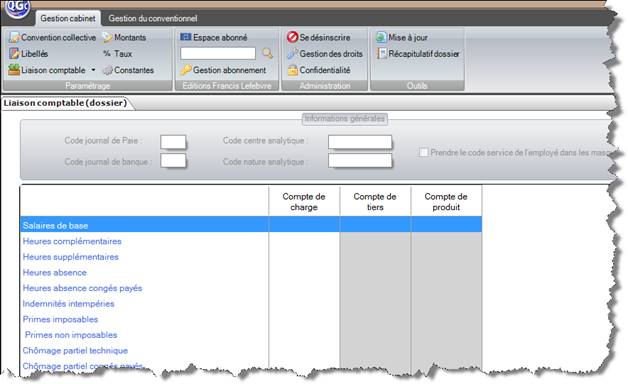
Task: Select the Indemnités intempéries row
Action: [251, 304]
